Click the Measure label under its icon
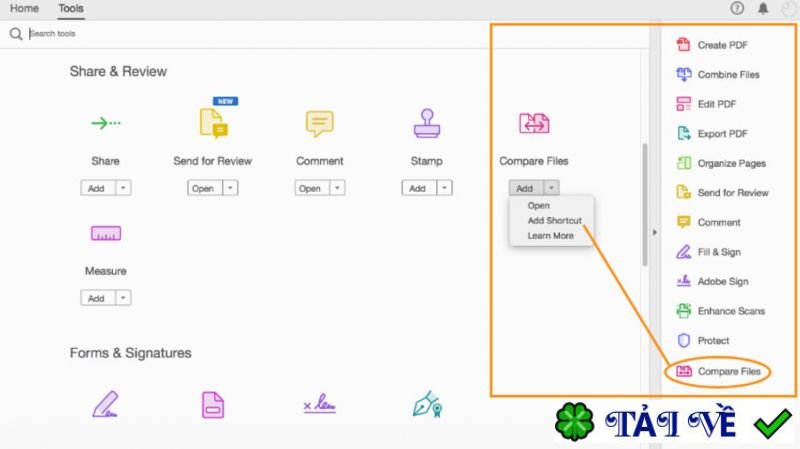This screenshot has height=449, width=800. [x=106, y=271]
